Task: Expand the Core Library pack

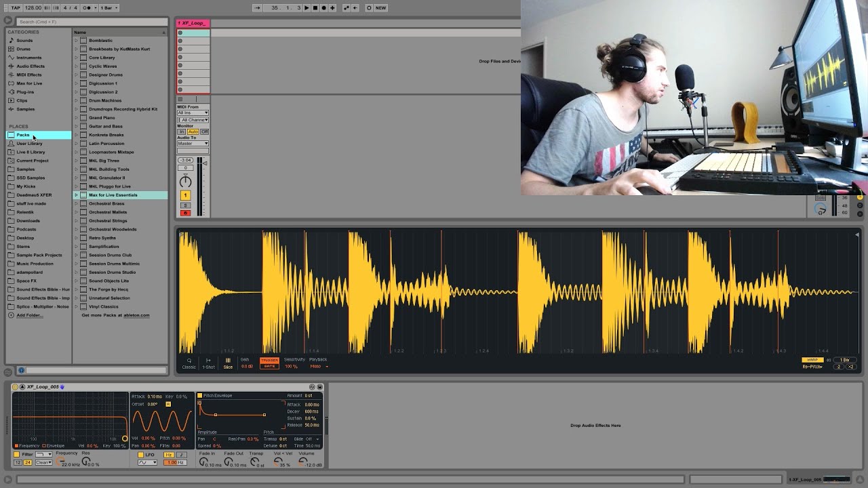Action: click(76, 58)
